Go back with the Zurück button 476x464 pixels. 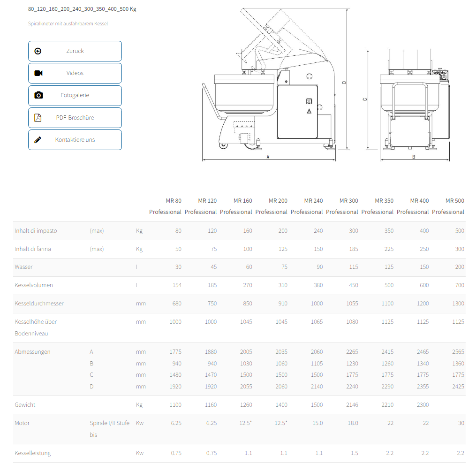pyautogui.click(x=75, y=51)
